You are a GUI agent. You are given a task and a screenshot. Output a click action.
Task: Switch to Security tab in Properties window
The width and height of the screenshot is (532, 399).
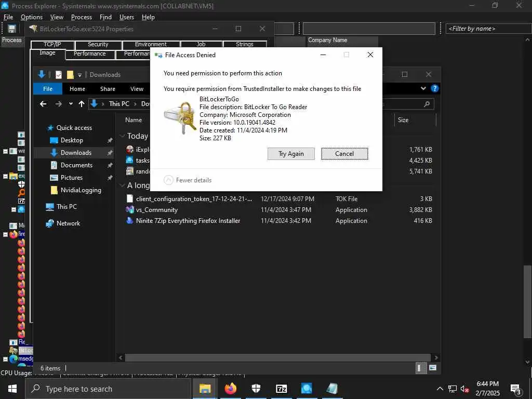(x=98, y=45)
